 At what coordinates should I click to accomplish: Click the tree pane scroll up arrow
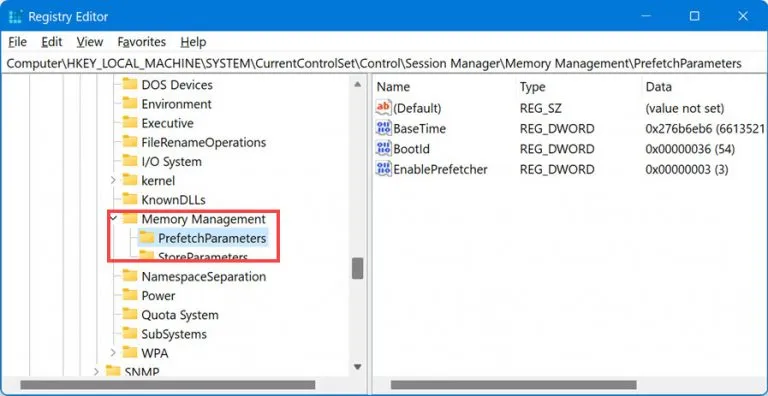coord(358,84)
